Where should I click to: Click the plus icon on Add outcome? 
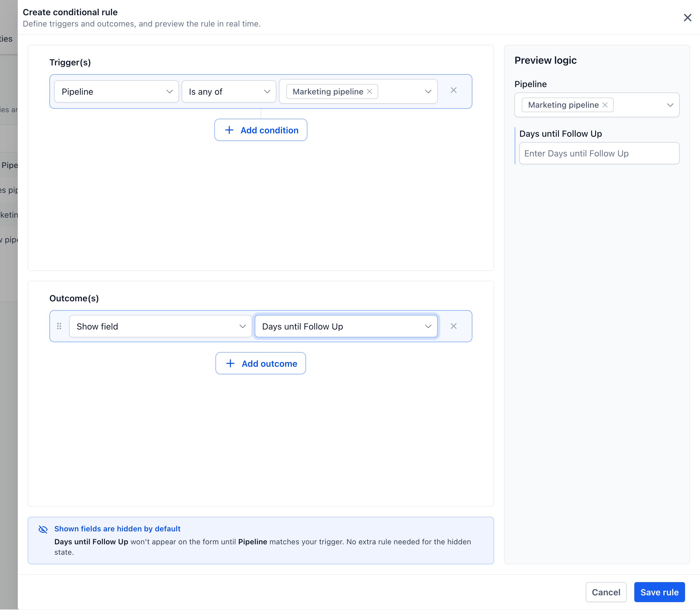(230, 363)
